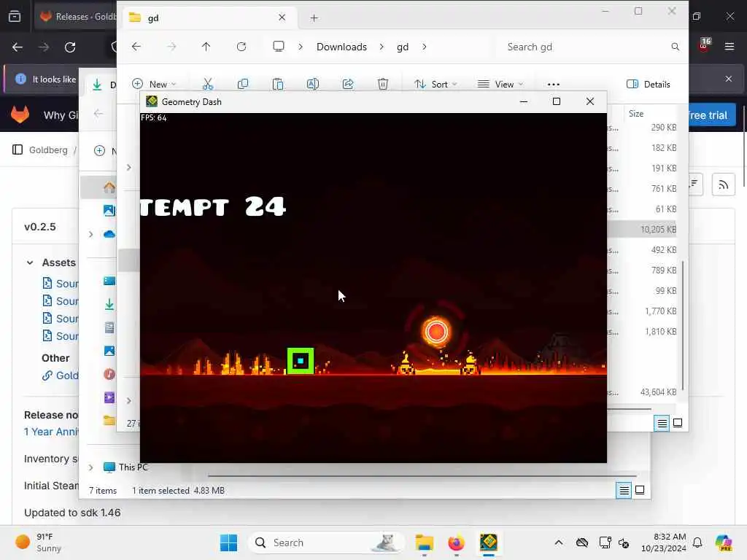Show hidden system tray icons
This screenshot has height=560, width=747.
click(x=558, y=542)
